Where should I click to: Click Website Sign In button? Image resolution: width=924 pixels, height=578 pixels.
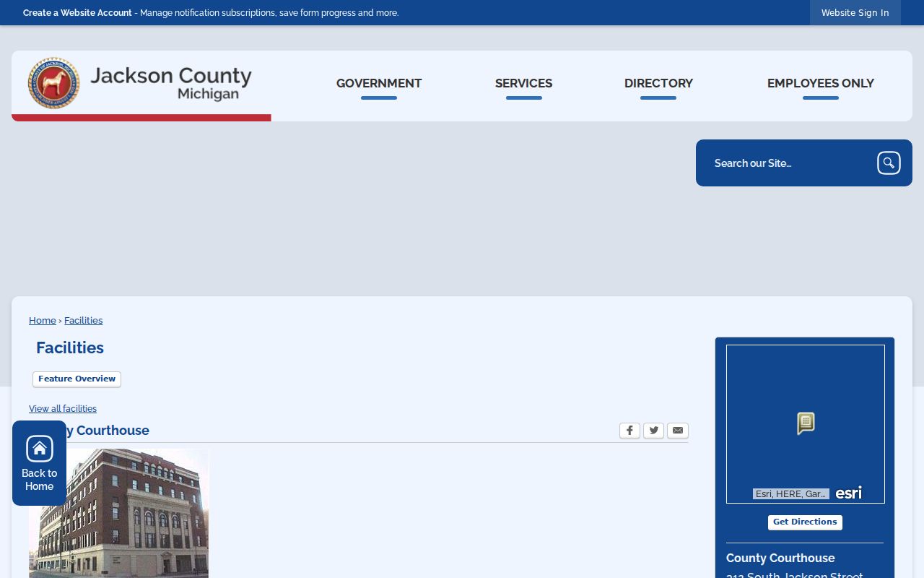(855, 13)
